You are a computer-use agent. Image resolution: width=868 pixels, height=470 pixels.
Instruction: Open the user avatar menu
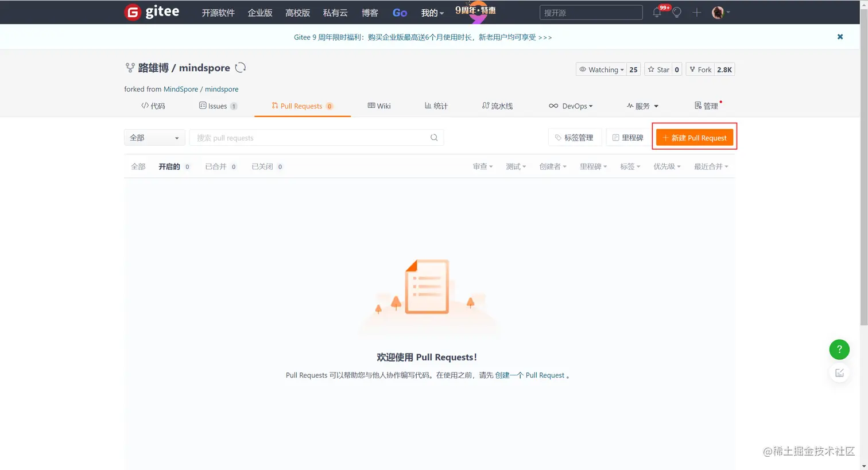(x=720, y=13)
